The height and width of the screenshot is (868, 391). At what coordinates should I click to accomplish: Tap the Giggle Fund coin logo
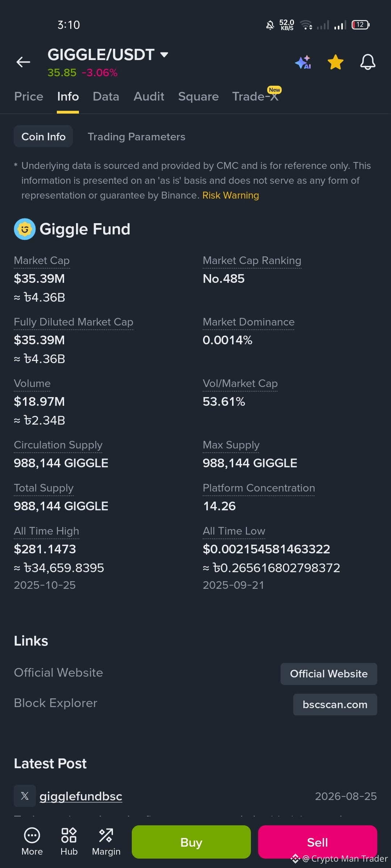[25, 229]
